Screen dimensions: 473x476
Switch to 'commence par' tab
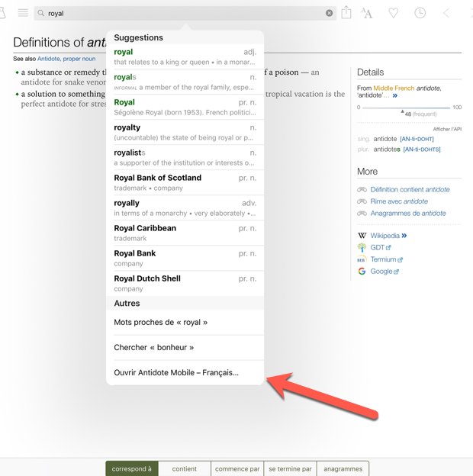pos(237,468)
